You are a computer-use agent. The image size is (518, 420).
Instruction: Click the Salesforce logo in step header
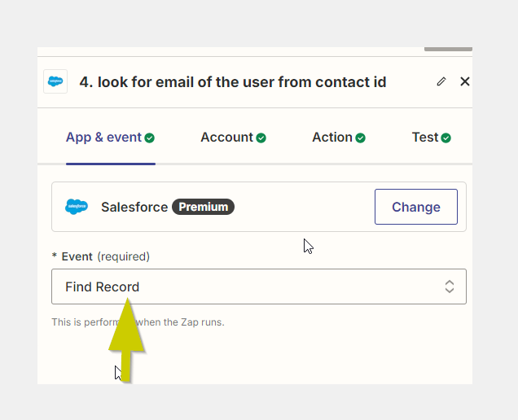pyautogui.click(x=55, y=81)
